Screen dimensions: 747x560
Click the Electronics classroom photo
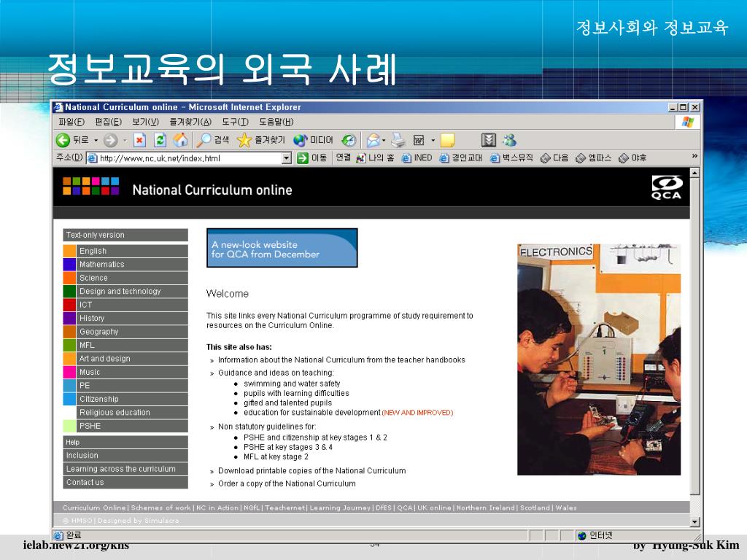click(599, 359)
